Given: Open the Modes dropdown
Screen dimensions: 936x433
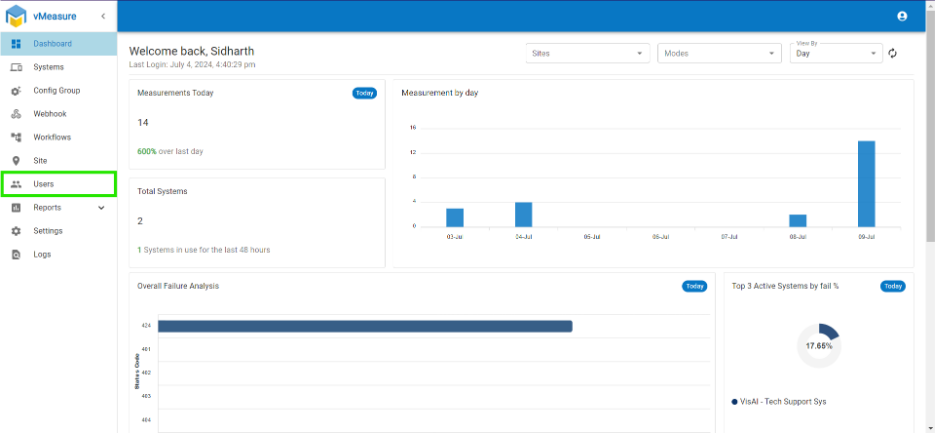Looking at the screenshot, I should tap(719, 53).
